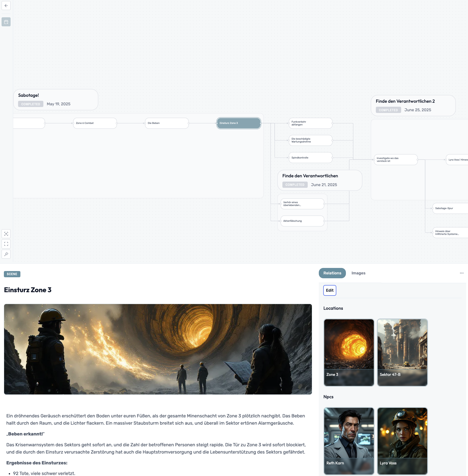Toggle fullscreen canvas icon
Image resolution: width=468 pixels, height=476 pixels.
pos(6,244)
